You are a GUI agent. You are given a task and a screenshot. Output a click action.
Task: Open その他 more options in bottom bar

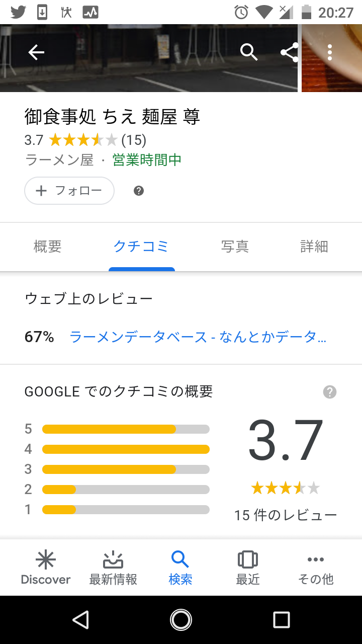316,568
